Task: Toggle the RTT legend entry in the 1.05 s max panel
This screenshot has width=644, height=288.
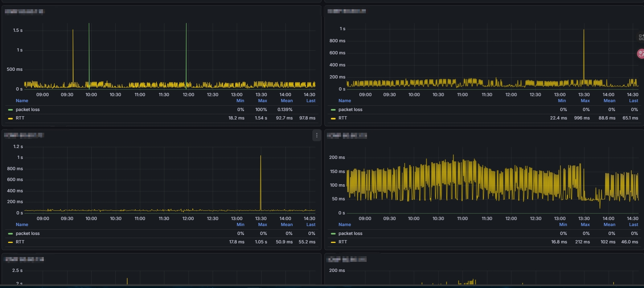Action: point(20,242)
